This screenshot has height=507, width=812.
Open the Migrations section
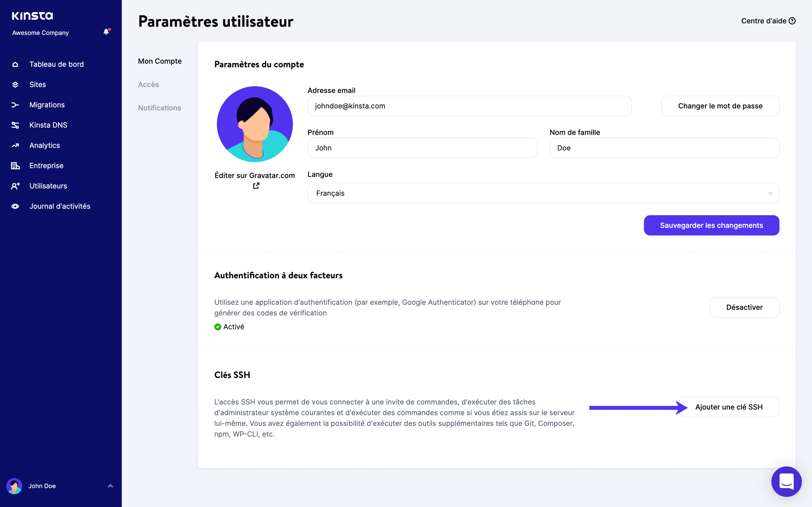point(47,104)
